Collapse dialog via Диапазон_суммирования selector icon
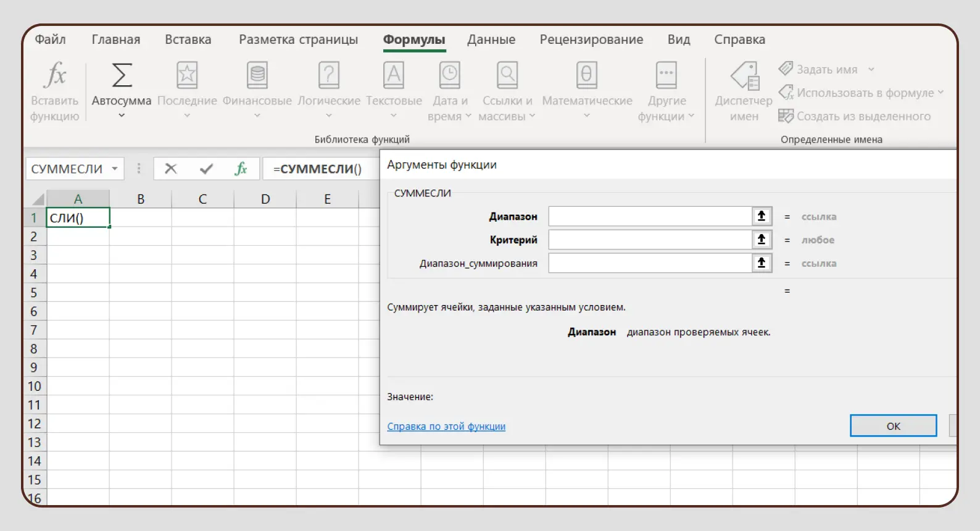The height and width of the screenshot is (531, 980). coord(762,263)
